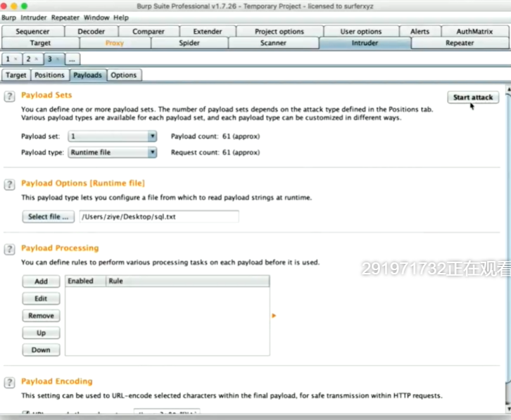This screenshot has width=511, height=420.
Task: Switch to the Spider tab
Action: pyautogui.click(x=189, y=43)
